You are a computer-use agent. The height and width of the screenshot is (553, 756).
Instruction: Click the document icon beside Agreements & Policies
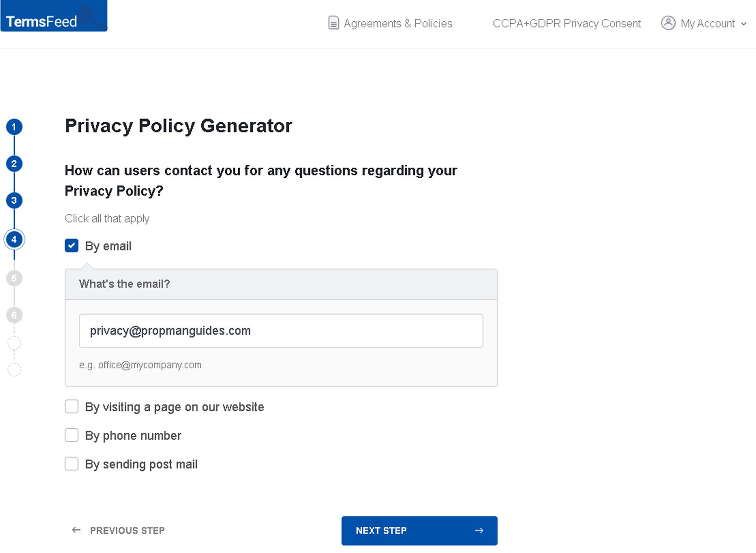(334, 23)
